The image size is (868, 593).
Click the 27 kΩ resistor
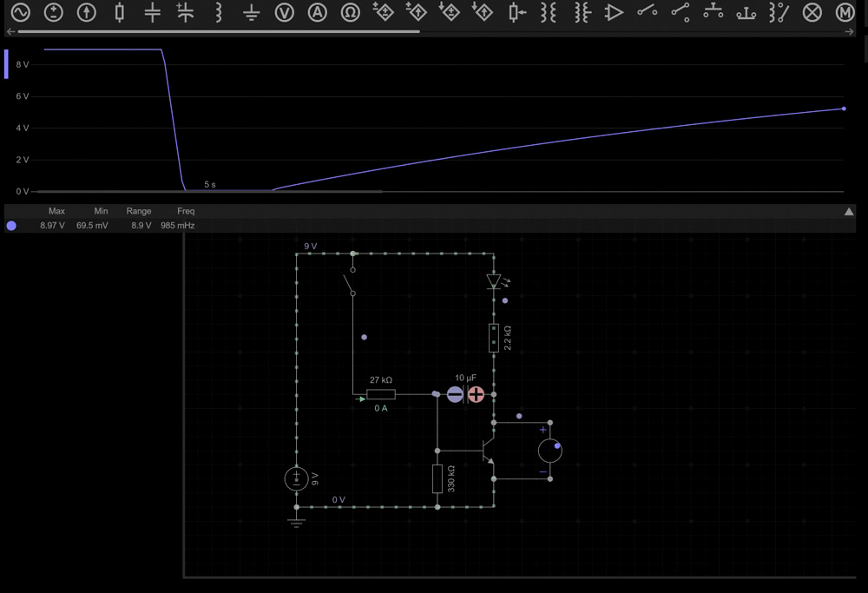[x=380, y=395]
